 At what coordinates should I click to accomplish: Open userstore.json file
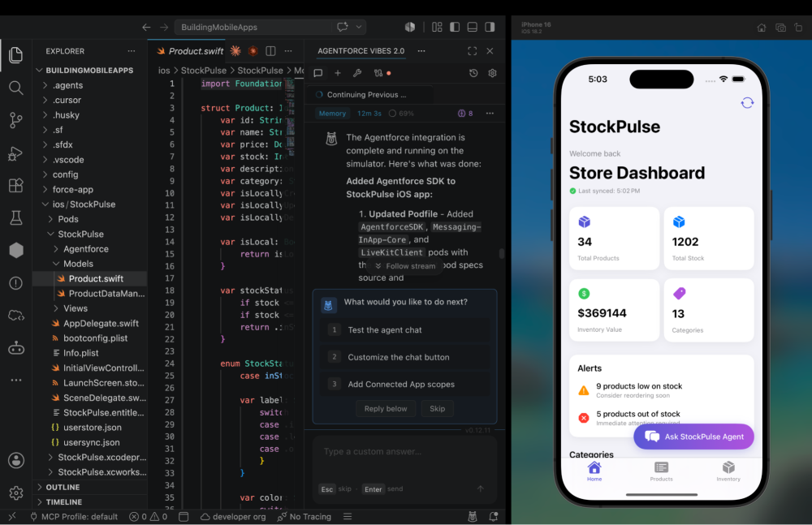pyautogui.click(x=93, y=428)
